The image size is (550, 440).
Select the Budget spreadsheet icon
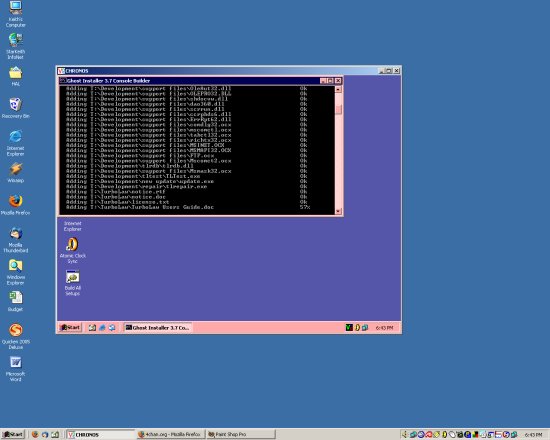pos(15,301)
